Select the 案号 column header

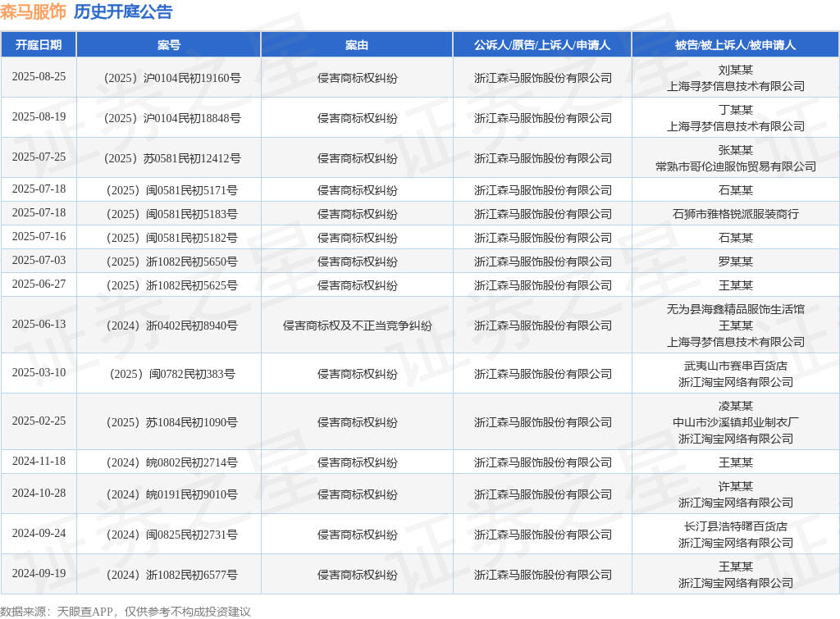[x=169, y=45]
